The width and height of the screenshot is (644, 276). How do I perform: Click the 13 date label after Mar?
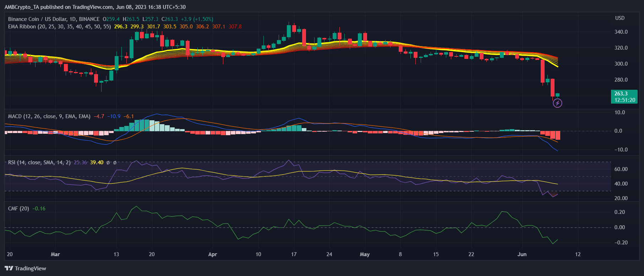pyautogui.click(x=116, y=254)
